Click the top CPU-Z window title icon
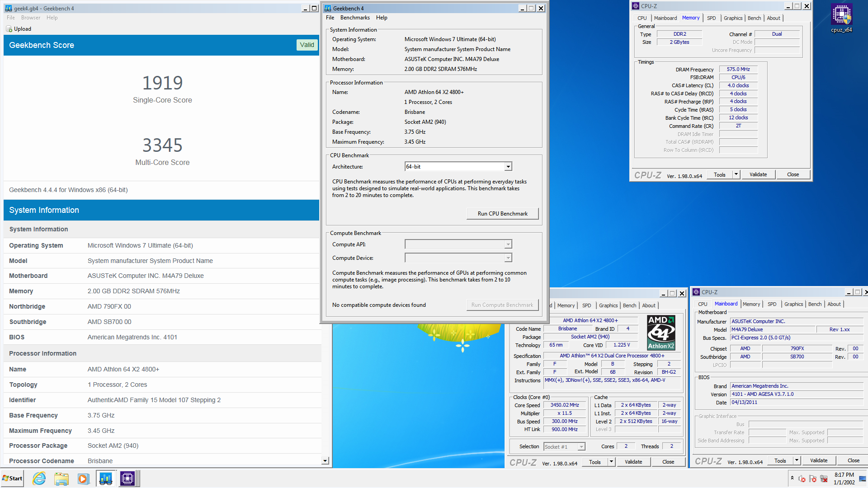Image resolution: width=868 pixels, height=488 pixels. [636, 6]
